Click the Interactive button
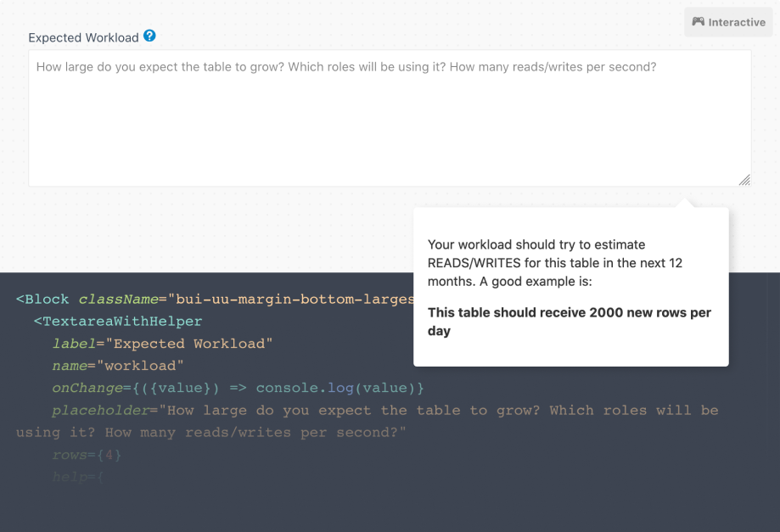The image size is (780, 532). coord(727,22)
